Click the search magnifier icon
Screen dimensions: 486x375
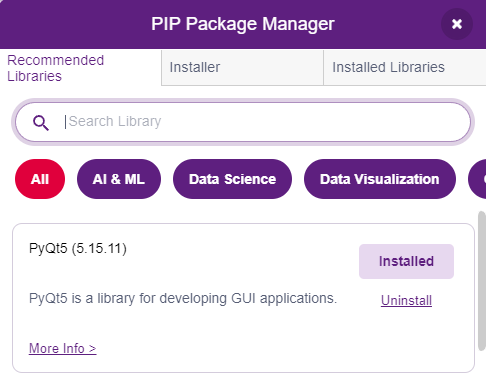(x=41, y=123)
